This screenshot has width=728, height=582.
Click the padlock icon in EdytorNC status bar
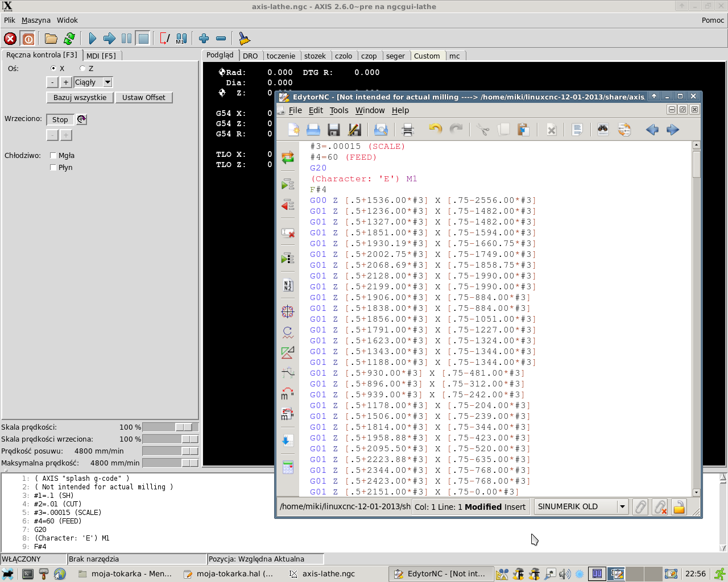(679, 507)
